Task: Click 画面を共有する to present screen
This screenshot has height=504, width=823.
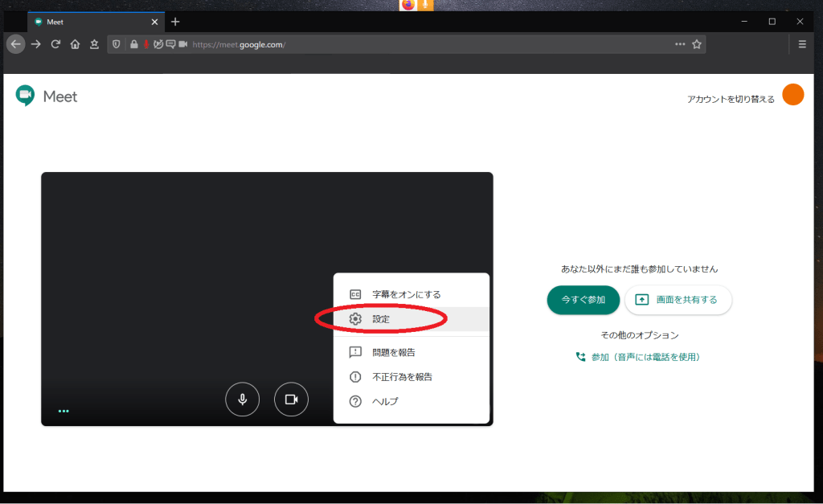Action: [678, 300]
